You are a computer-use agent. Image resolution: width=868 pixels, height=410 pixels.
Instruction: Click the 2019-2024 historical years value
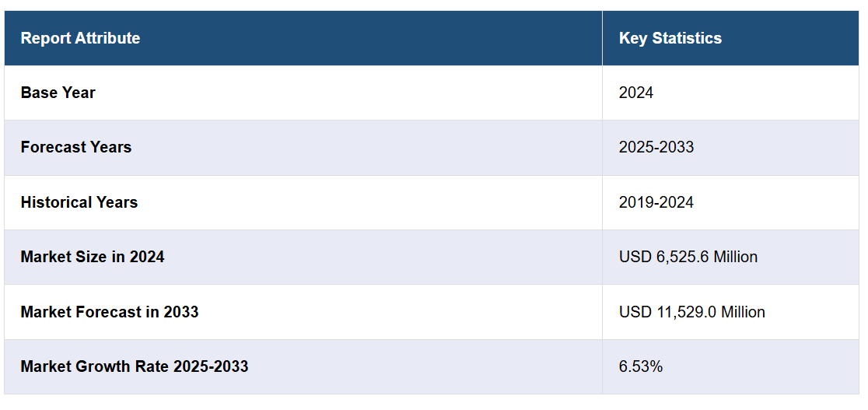(656, 202)
